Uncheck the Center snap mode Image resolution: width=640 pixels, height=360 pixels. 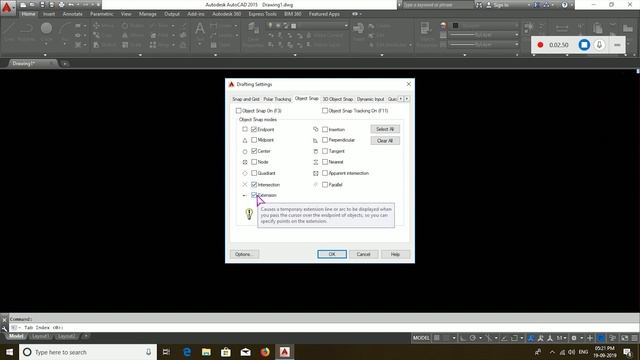(x=254, y=151)
